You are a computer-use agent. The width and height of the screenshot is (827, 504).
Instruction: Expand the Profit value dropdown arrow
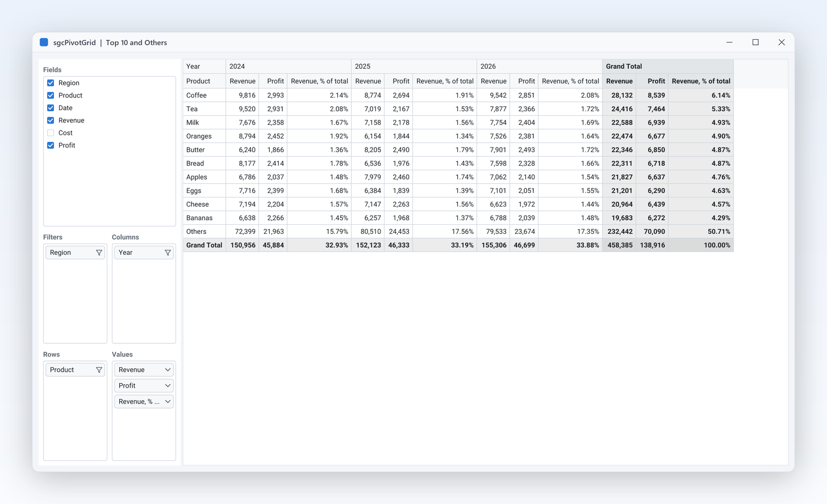[x=168, y=386]
